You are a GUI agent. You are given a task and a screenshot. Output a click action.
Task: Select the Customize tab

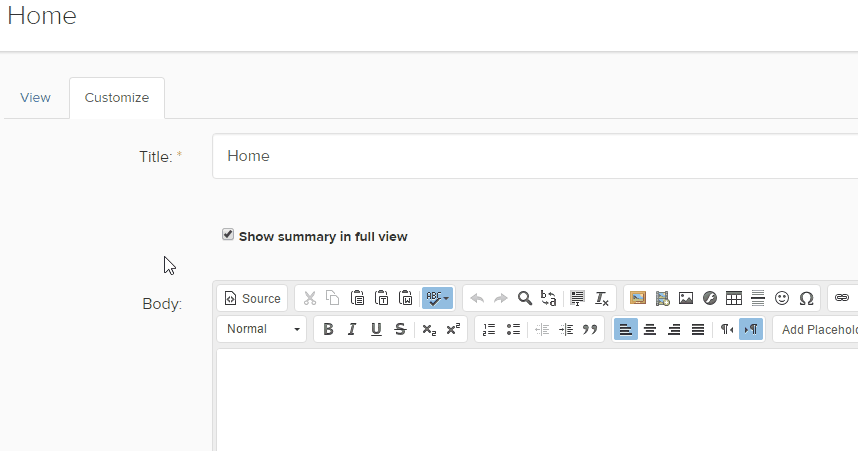click(117, 97)
